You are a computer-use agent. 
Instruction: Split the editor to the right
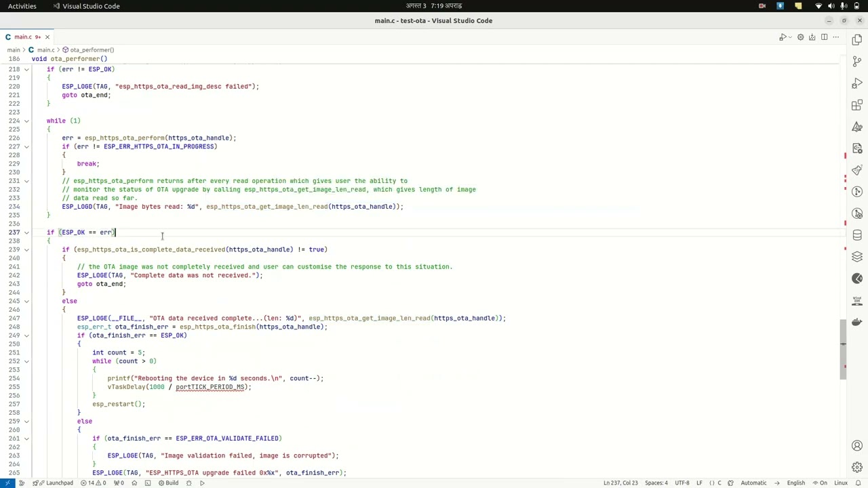(x=824, y=37)
